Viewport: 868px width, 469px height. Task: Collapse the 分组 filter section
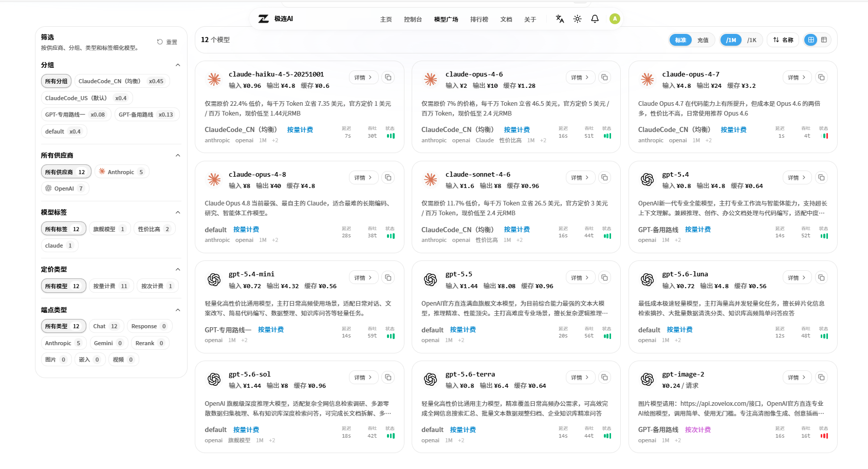click(x=178, y=65)
